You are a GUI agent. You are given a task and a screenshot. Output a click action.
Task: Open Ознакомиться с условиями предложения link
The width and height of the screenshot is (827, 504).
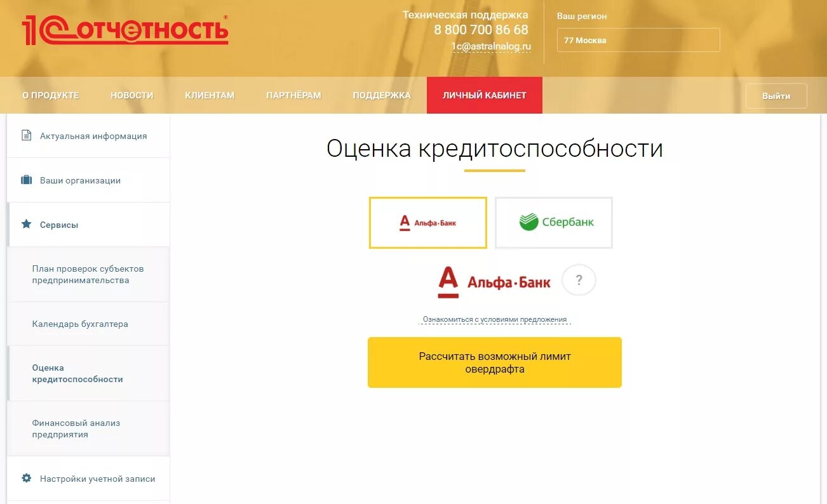tap(495, 320)
